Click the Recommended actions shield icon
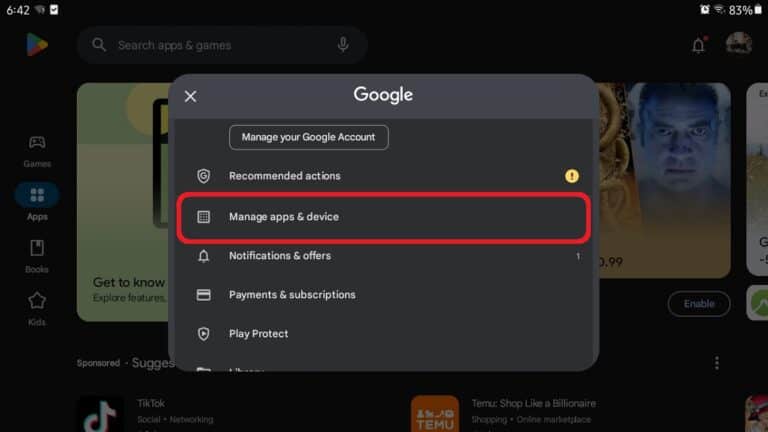 (204, 176)
